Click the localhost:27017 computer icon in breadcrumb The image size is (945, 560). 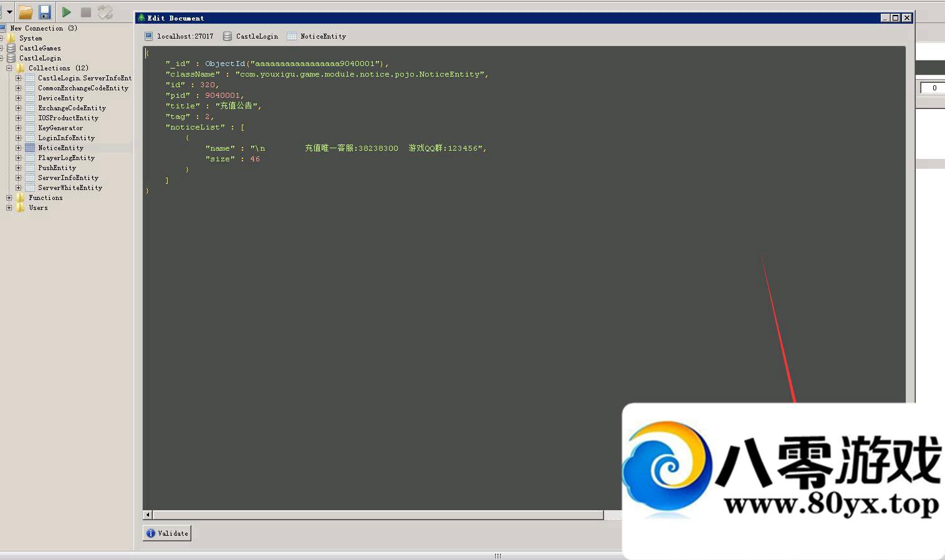[148, 36]
